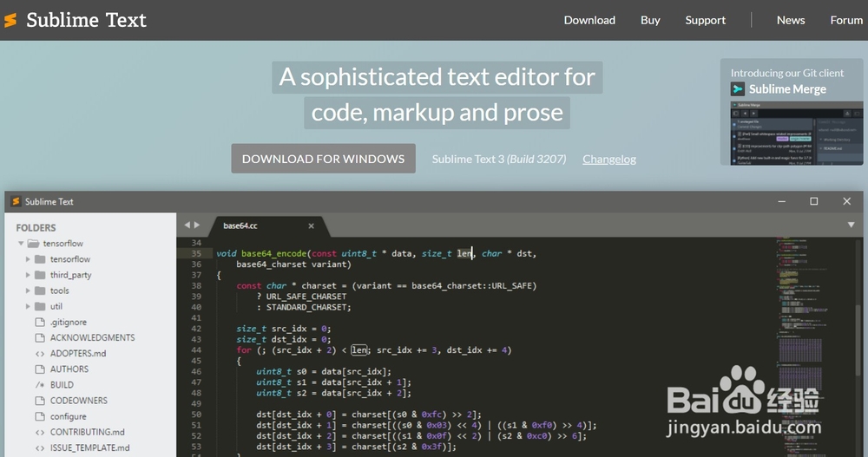Click the Sublime Merge icon
This screenshot has height=457, width=868.
[x=737, y=89]
